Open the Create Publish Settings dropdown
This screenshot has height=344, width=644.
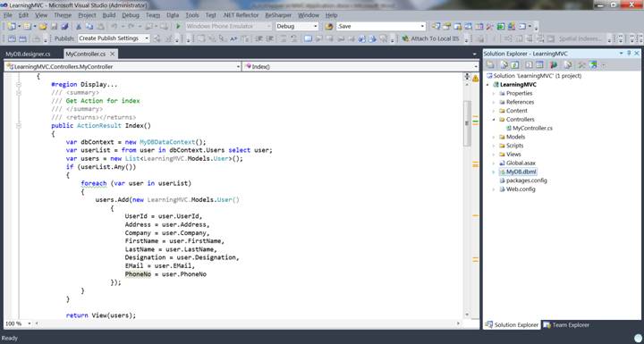(114, 38)
